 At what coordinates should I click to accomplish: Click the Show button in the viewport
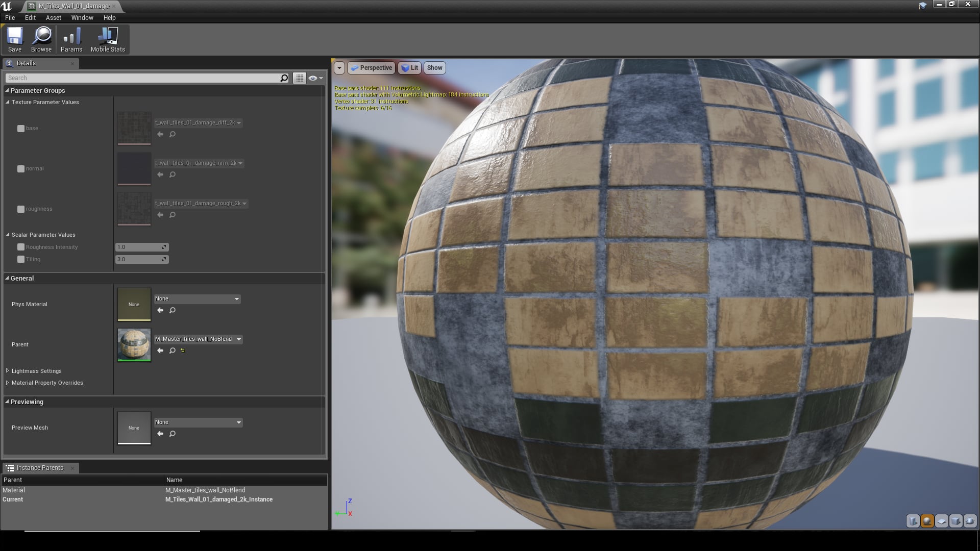click(434, 67)
